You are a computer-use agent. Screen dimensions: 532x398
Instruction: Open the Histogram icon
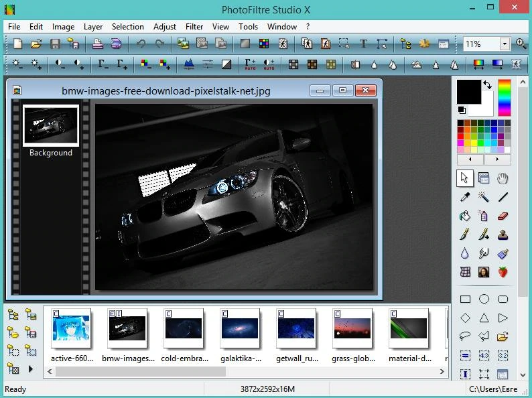click(x=189, y=64)
